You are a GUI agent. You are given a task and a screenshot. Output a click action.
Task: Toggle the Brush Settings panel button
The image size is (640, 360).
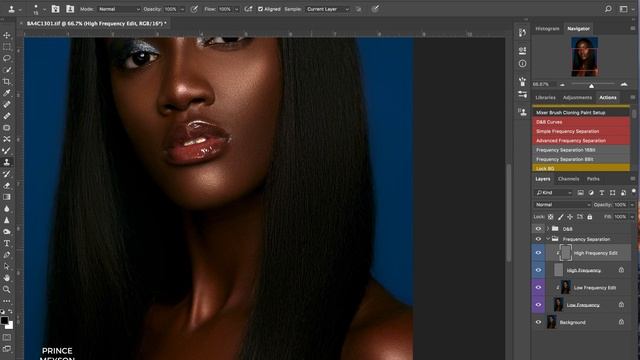[x=55, y=9]
